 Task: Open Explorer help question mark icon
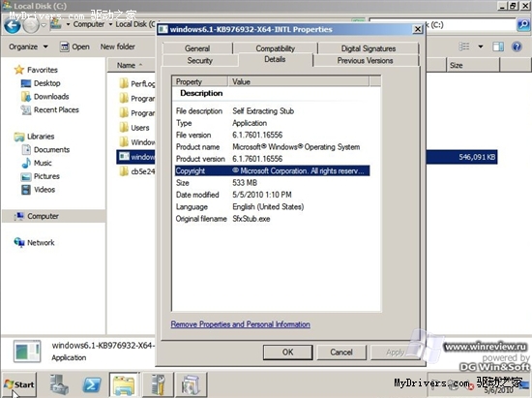click(x=517, y=46)
